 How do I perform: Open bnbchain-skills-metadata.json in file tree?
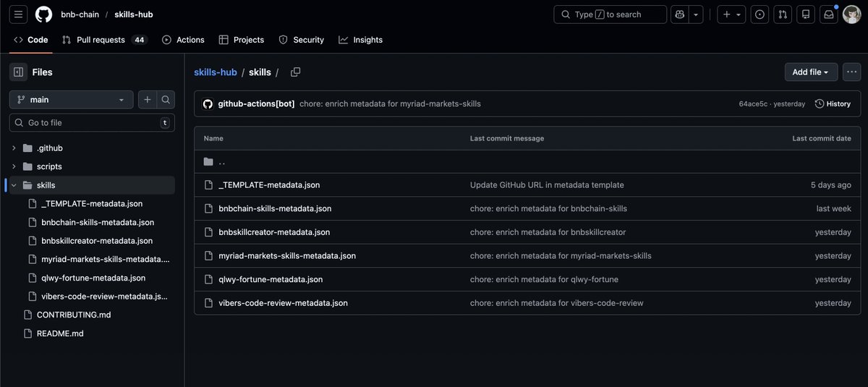point(98,222)
